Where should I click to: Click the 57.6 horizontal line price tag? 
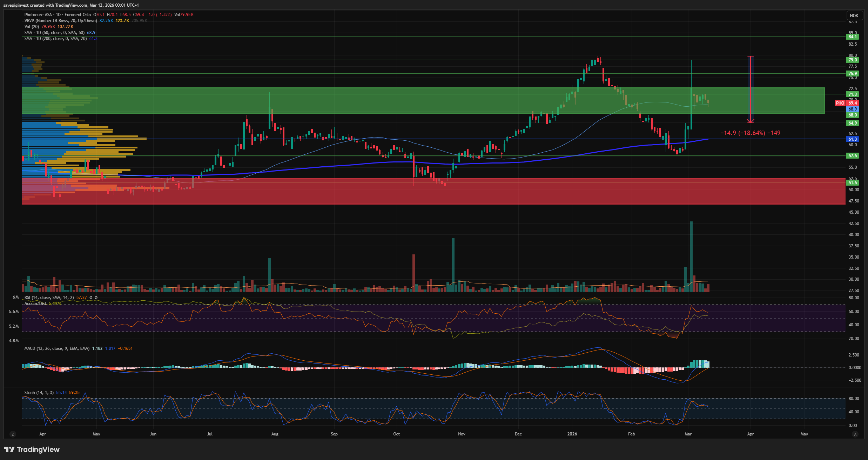pyautogui.click(x=853, y=155)
